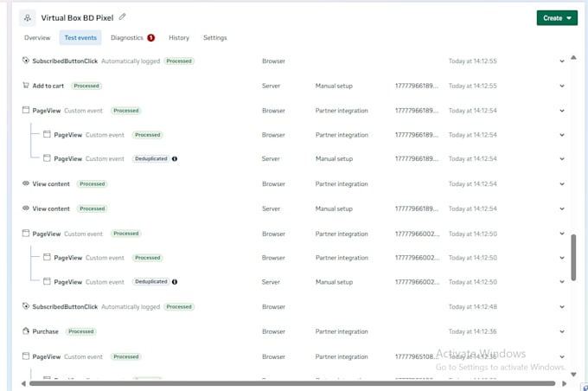Expand nested Processed PageView row at 14:12:50
This screenshot has height=391, width=588.
pos(562,258)
